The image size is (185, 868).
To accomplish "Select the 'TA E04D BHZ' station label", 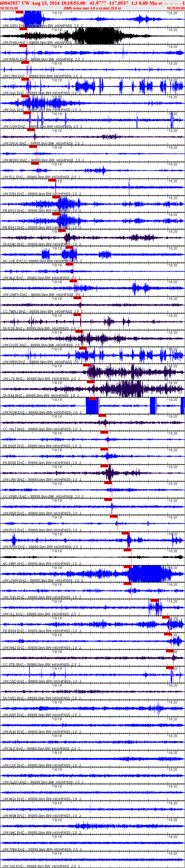I will tap(13, 245).
